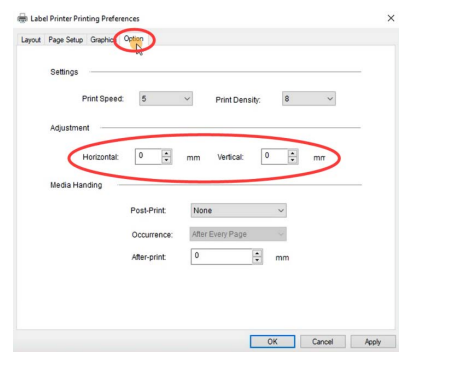Increase Horizontal adjustment with up arrow

166,153
